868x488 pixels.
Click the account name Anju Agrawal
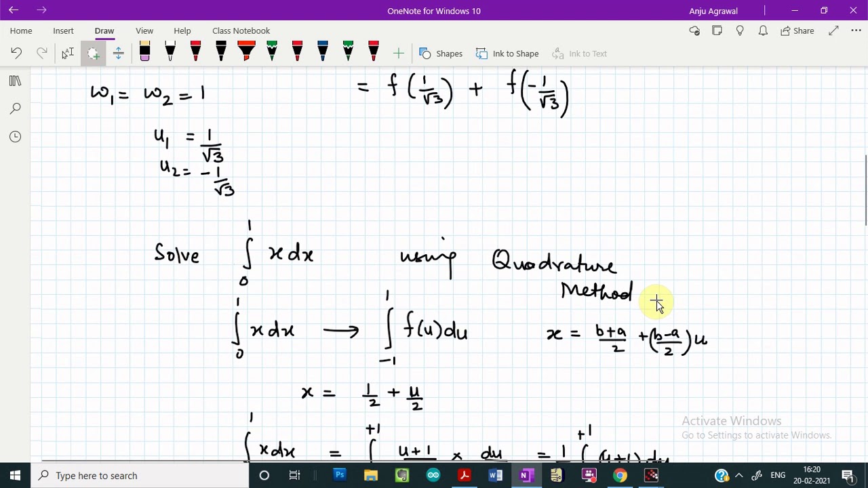pyautogui.click(x=713, y=11)
